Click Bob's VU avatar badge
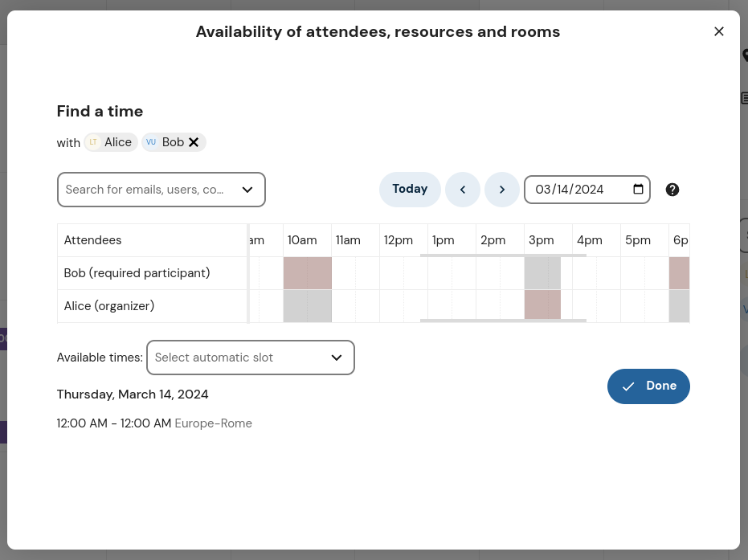 point(151,142)
